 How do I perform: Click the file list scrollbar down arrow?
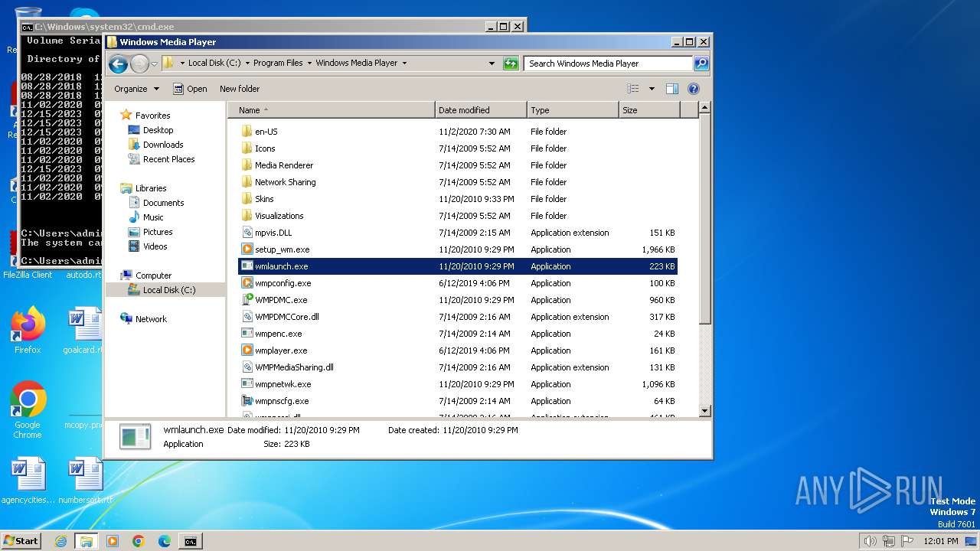pos(705,411)
